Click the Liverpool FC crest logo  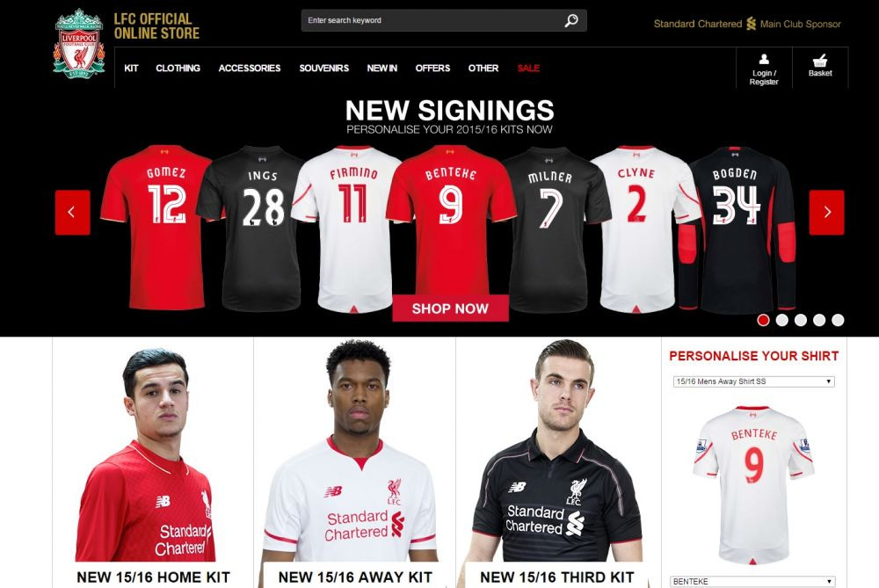tap(79, 43)
